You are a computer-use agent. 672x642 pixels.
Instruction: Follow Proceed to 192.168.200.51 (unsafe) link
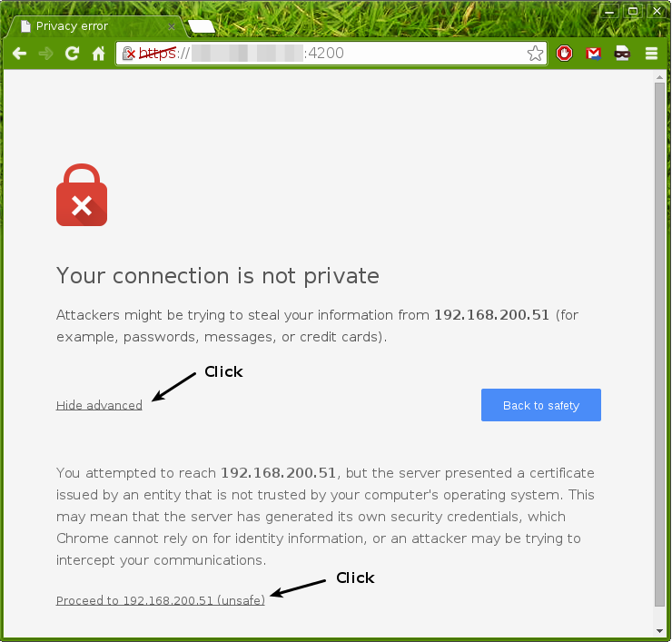[x=161, y=600]
